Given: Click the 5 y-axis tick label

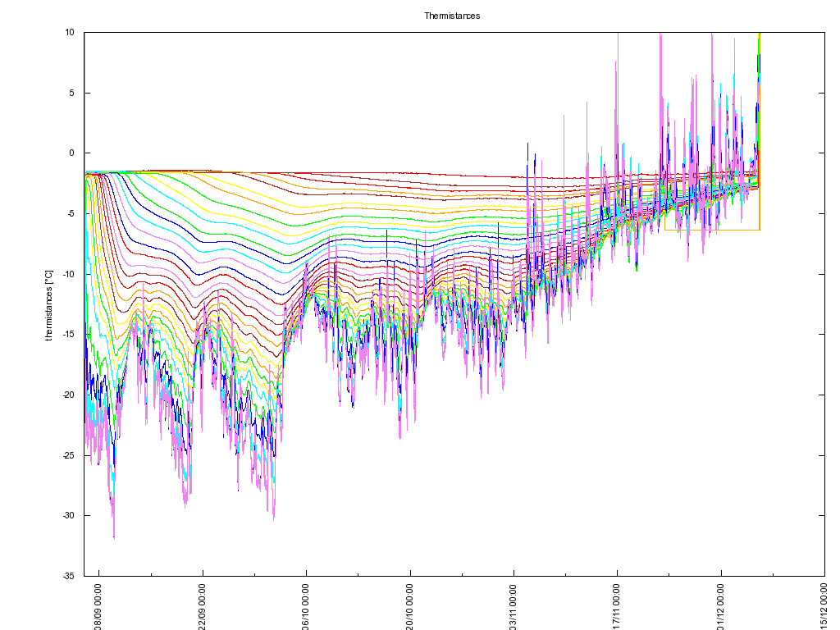Looking at the screenshot, I should tap(72, 93).
